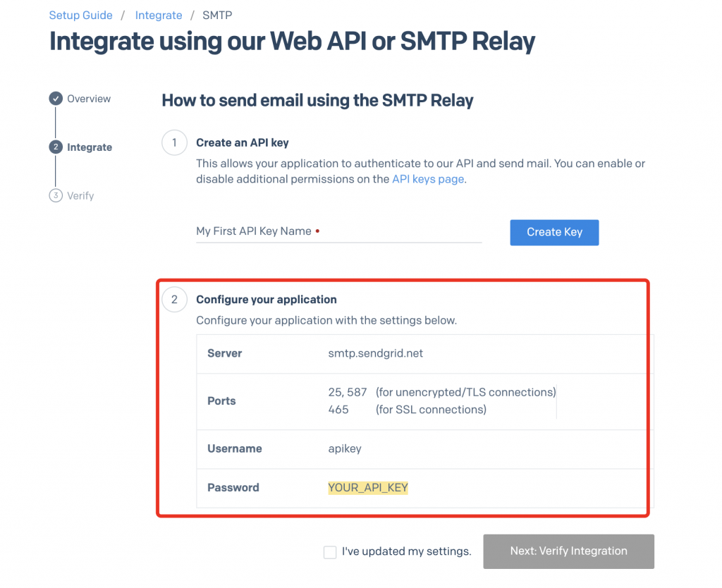Click the Next: Verify Integration button
The image size is (722, 588).
tap(568, 551)
